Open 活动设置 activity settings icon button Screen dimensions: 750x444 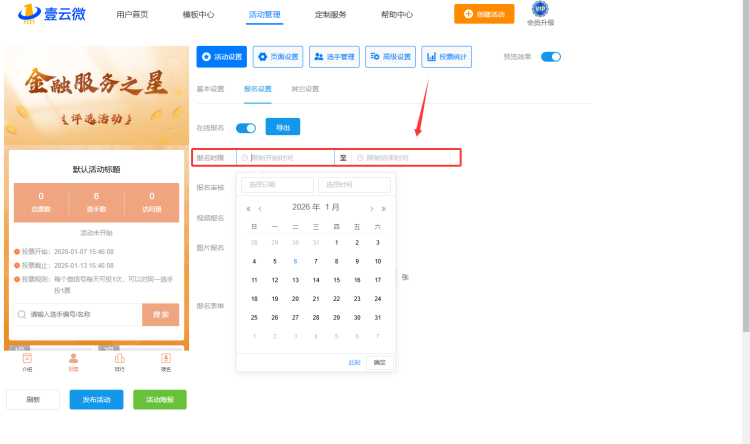coord(221,57)
